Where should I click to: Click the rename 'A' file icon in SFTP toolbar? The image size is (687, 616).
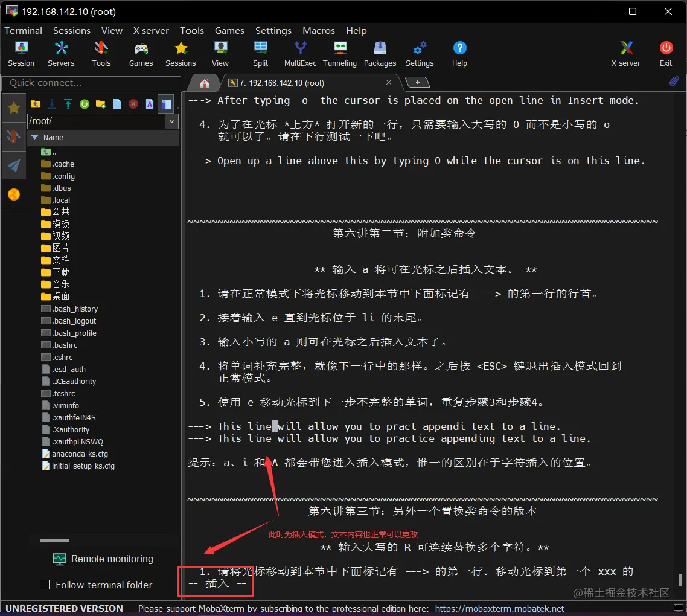(x=150, y=104)
